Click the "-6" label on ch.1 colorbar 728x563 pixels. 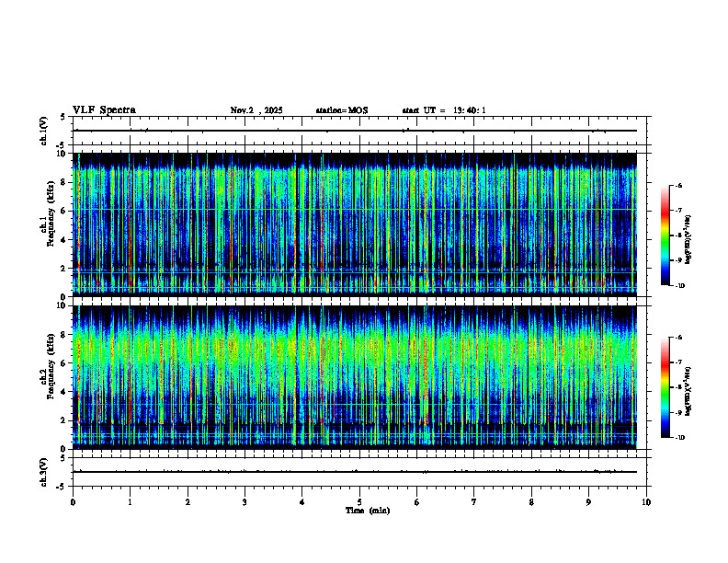click(x=679, y=186)
